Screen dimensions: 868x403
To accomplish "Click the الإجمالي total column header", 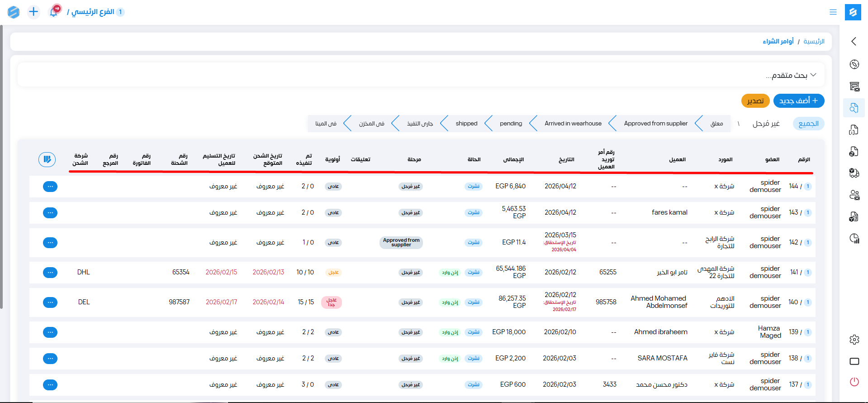I will coord(513,159).
